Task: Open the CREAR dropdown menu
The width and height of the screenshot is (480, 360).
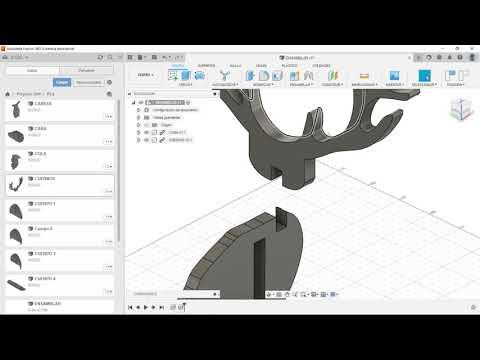Action: 186,84
